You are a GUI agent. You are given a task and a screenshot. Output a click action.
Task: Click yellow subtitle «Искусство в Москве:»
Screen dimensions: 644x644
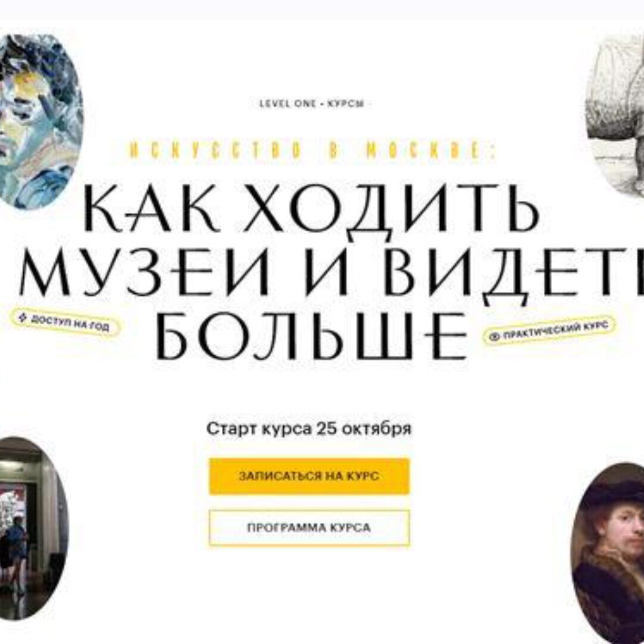(313, 151)
